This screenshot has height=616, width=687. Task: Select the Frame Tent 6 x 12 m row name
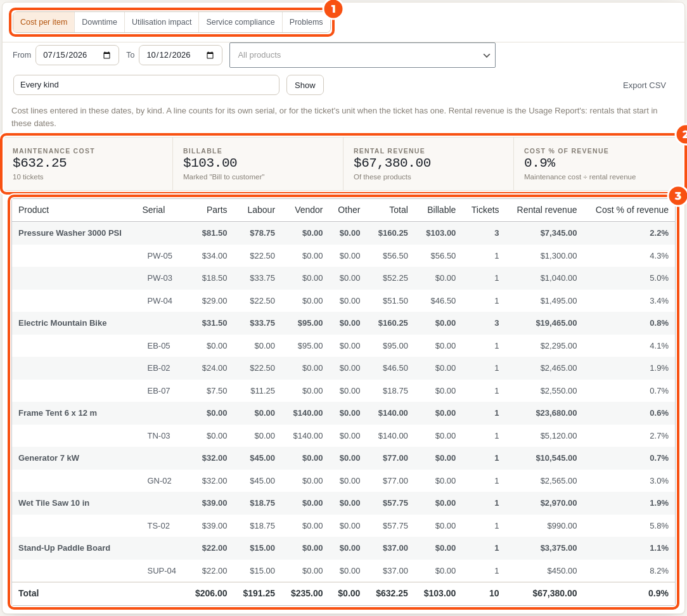(x=58, y=413)
